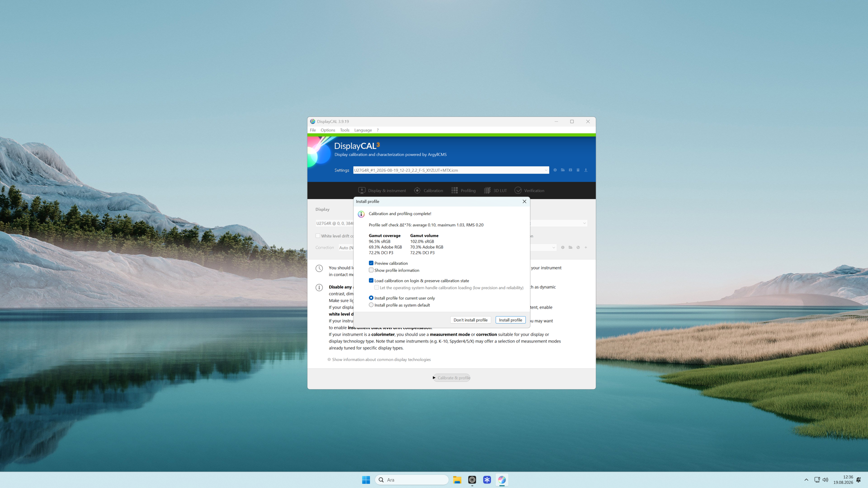Open the clock and date in the taskbar
Image resolution: width=868 pixels, height=488 pixels.
(x=843, y=480)
